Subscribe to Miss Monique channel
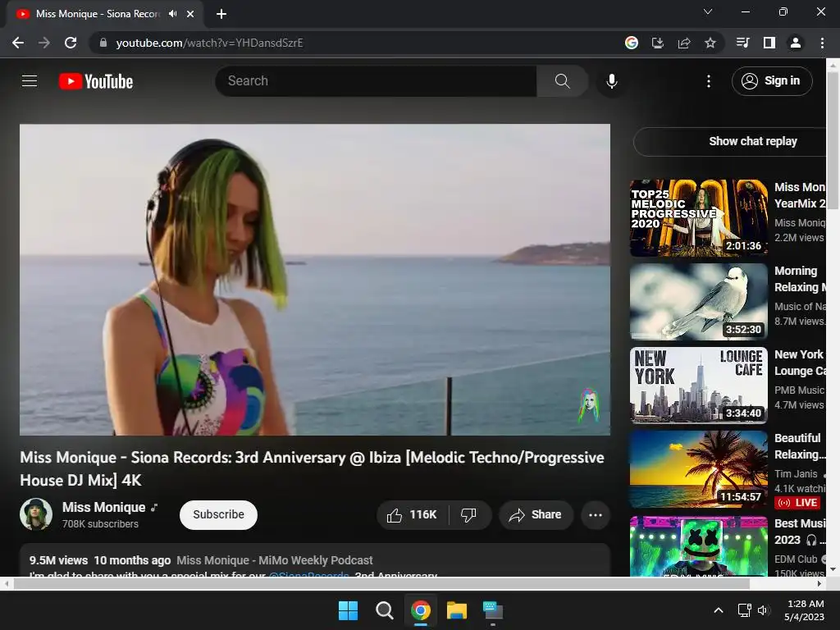840x630 pixels. coord(218,515)
